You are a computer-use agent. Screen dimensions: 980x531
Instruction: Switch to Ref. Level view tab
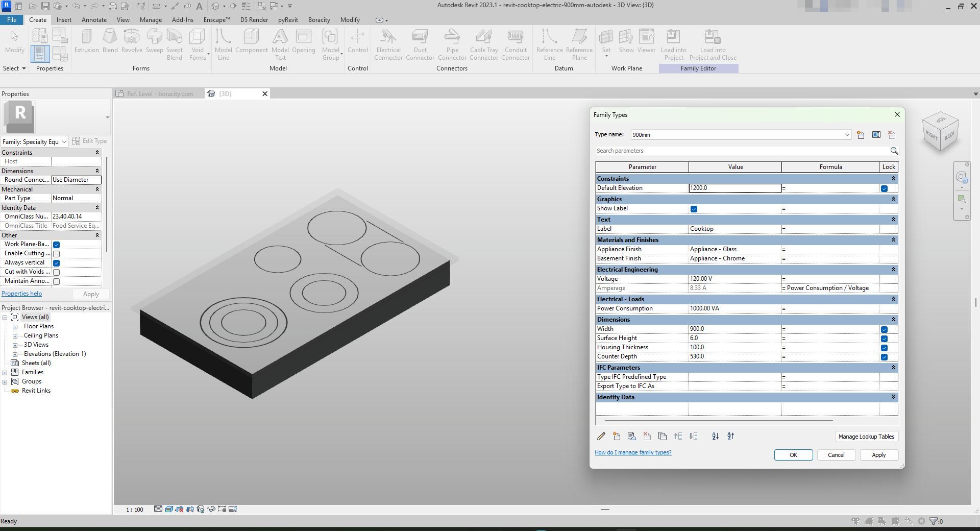point(160,93)
